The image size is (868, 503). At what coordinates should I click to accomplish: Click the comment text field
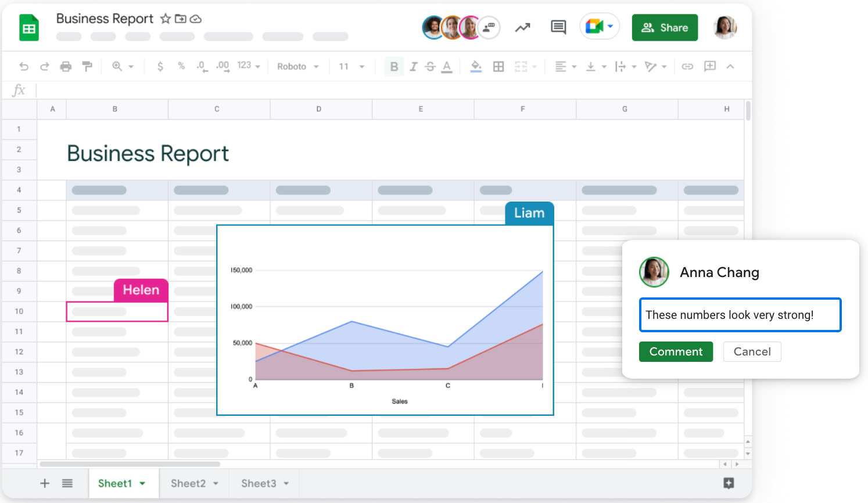pos(740,315)
